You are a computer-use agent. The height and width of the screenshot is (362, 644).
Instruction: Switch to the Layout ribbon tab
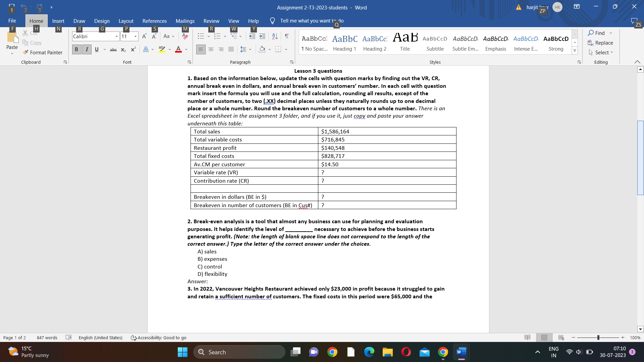pos(126,21)
